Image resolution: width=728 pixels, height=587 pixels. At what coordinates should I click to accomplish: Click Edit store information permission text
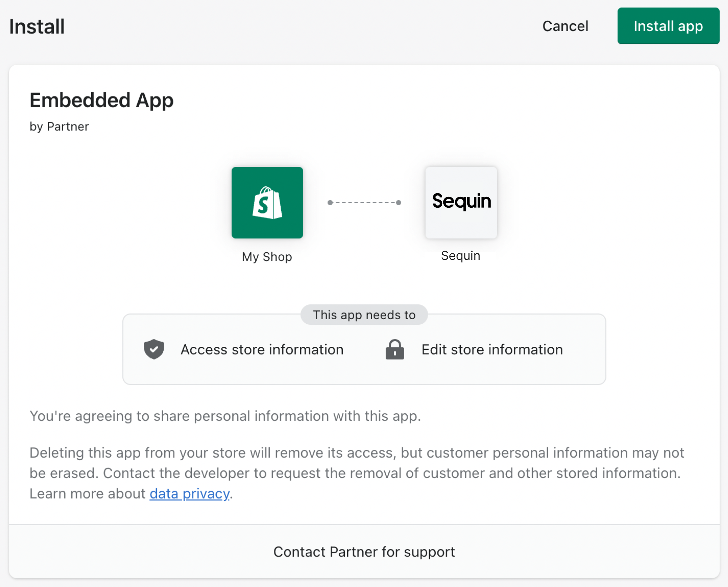point(492,349)
